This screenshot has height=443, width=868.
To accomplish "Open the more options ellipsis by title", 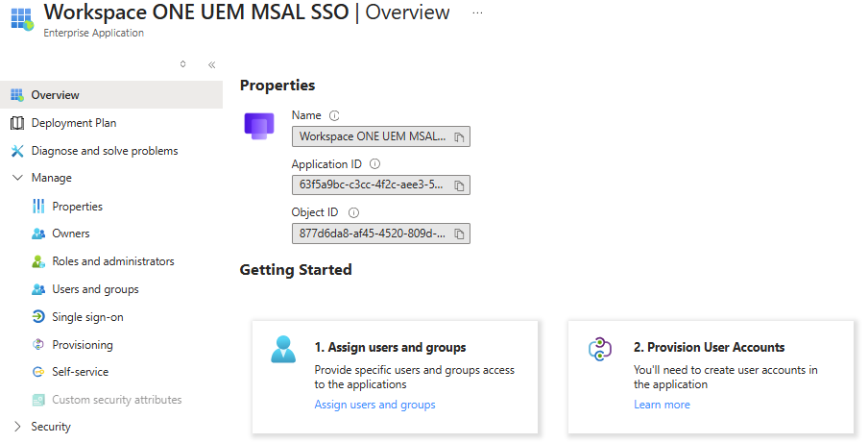I will coord(477,12).
